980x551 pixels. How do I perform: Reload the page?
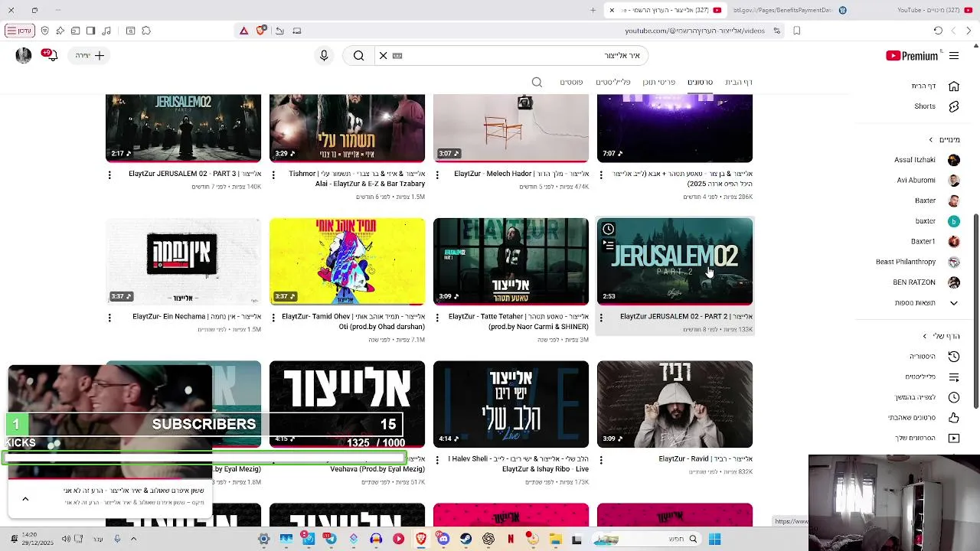938,31
